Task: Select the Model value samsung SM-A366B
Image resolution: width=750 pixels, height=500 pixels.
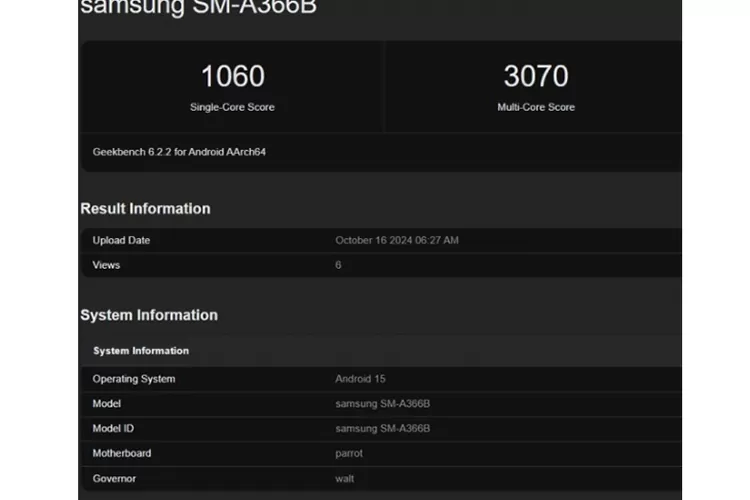Action: pyautogui.click(x=382, y=404)
